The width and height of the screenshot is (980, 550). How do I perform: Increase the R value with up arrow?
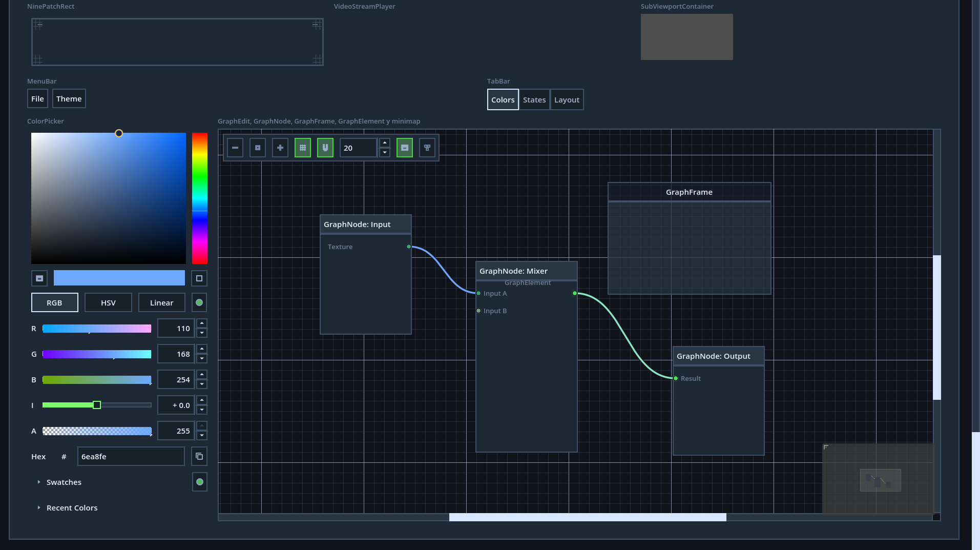pyautogui.click(x=202, y=323)
